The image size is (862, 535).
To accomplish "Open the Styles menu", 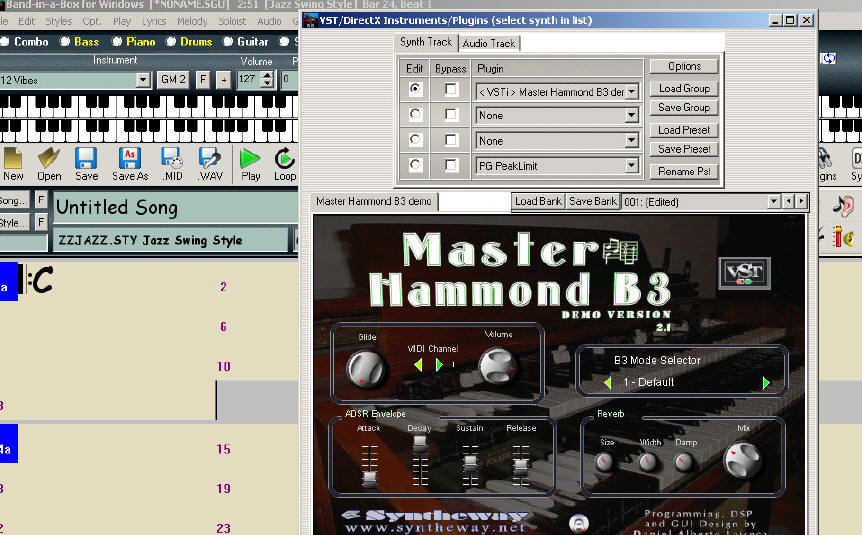I will tap(58, 21).
